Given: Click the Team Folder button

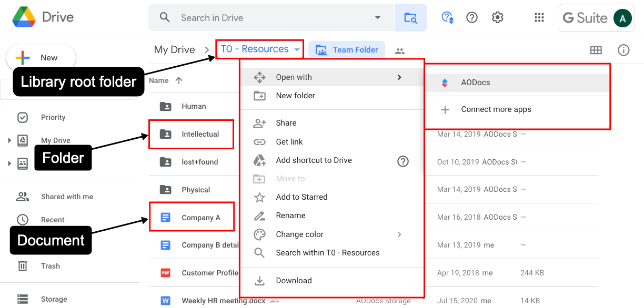Looking at the screenshot, I should [x=347, y=50].
